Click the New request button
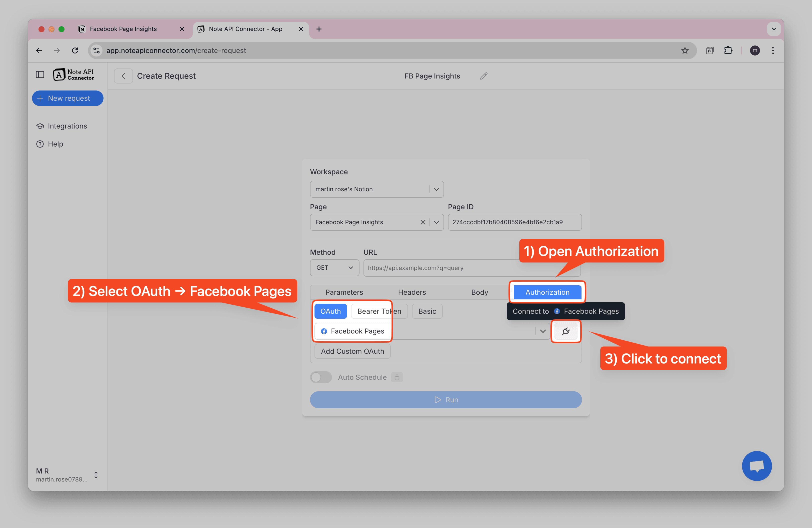Viewport: 812px width, 528px height. [x=67, y=98]
